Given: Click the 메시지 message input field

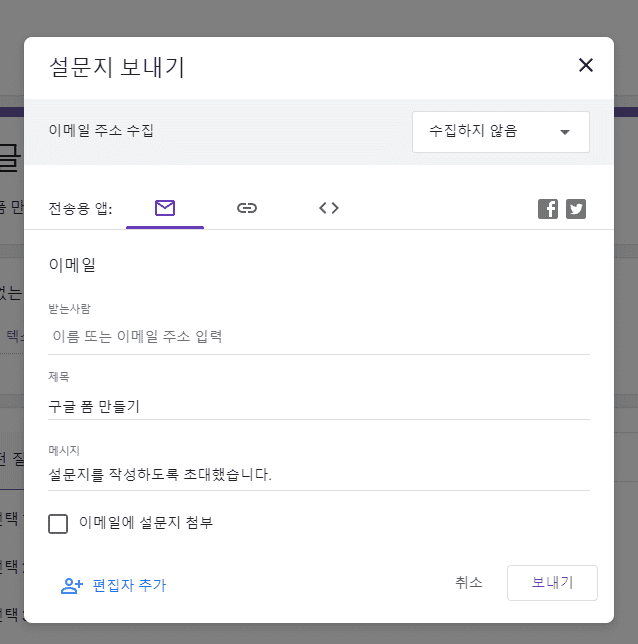Looking at the screenshot, I should click(x=319, y=474).
